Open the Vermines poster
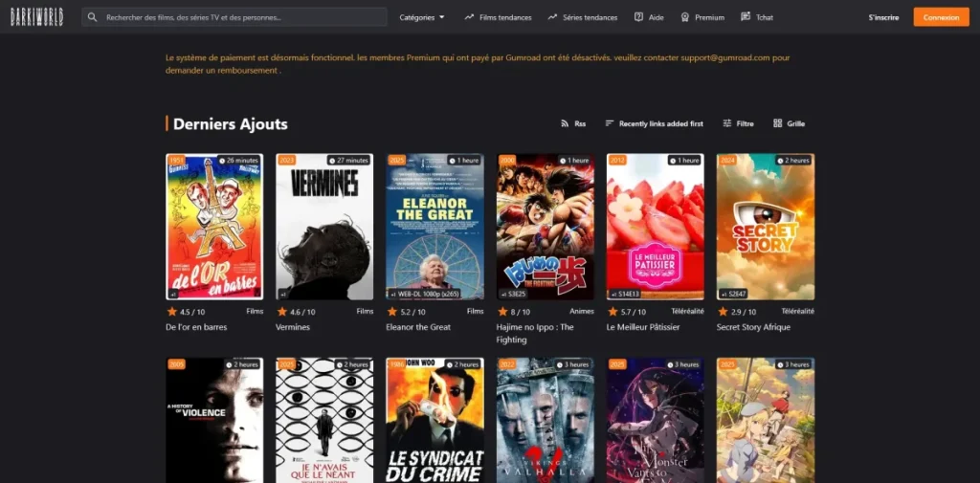This screenshot has height=483, width=980. click(x=324, y=227)
